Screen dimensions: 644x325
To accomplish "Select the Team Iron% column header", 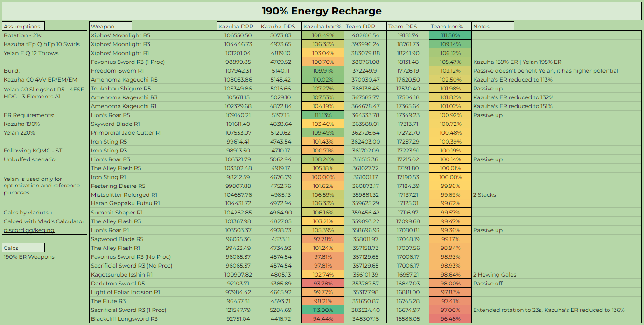I will point(450,27).
